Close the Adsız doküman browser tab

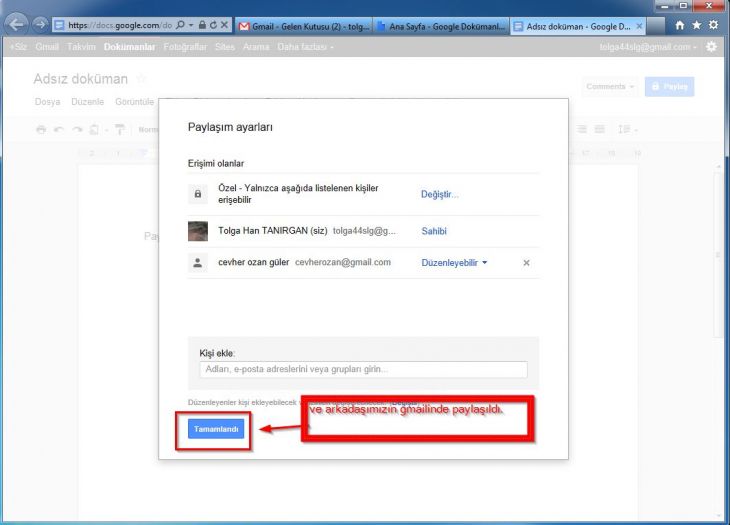(639, 26)
